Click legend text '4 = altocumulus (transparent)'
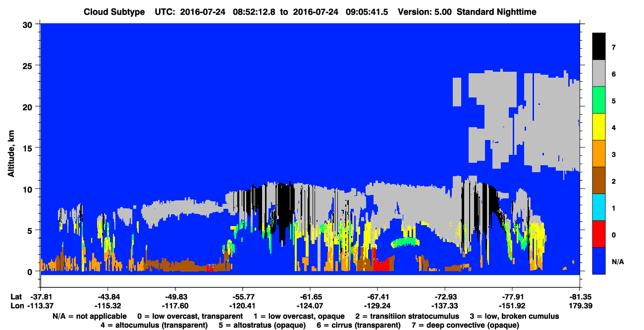The image size is (644, 330). point(154,325)
